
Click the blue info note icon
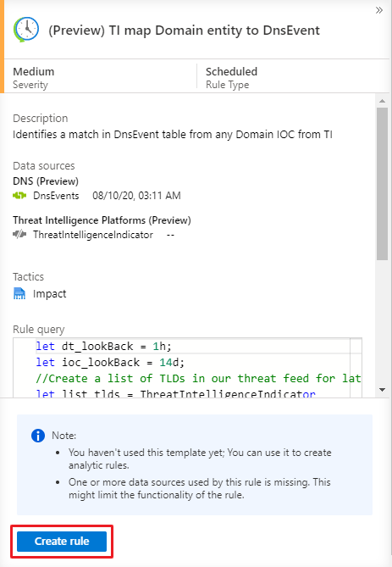pyautogui.click(x=38, y=436)
